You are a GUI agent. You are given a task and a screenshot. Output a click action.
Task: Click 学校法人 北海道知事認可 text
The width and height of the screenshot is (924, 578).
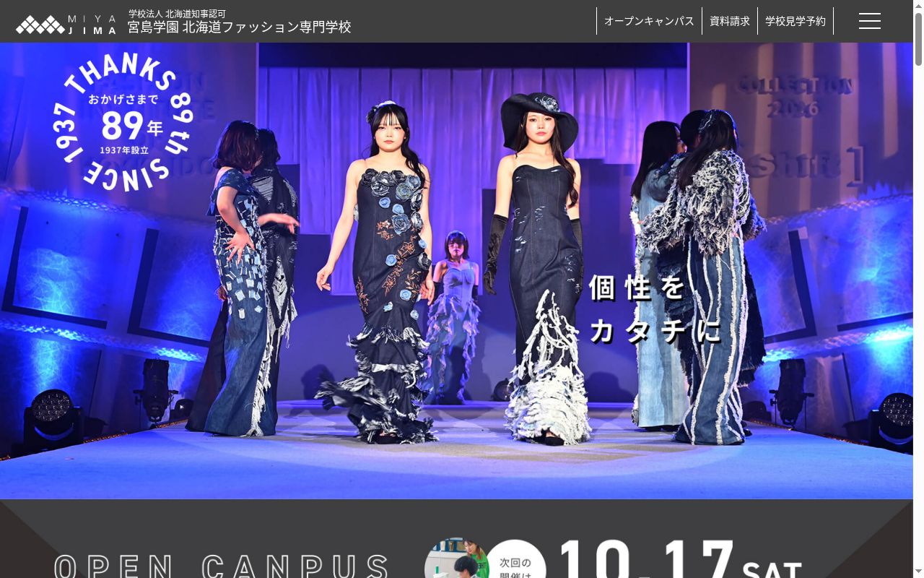[177, 14]
